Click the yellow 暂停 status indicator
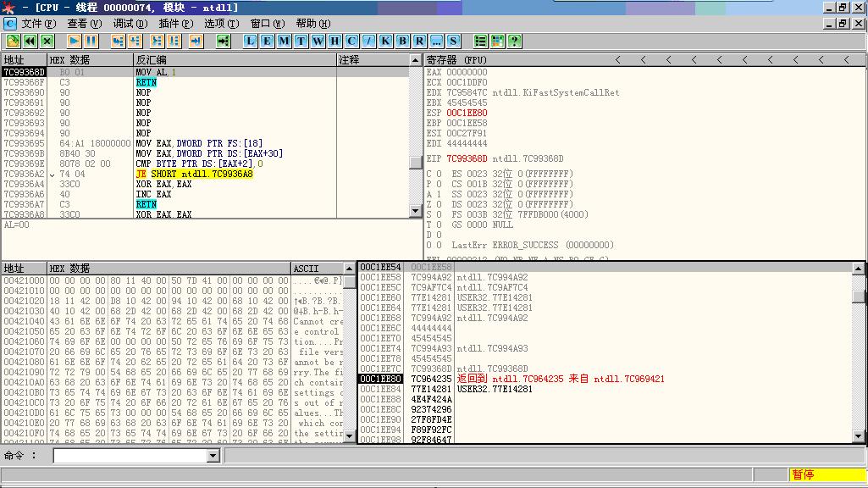 tap(827, 474)
